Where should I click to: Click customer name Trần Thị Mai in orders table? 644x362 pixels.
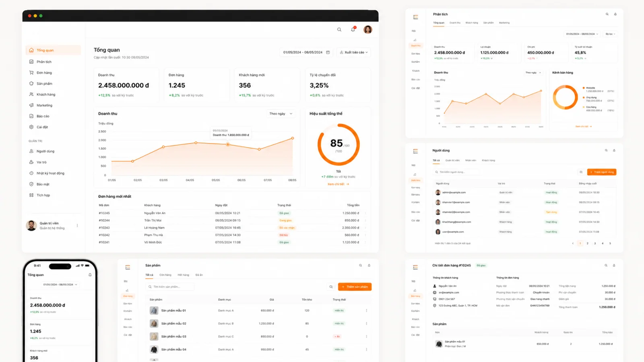coord(153,220)
